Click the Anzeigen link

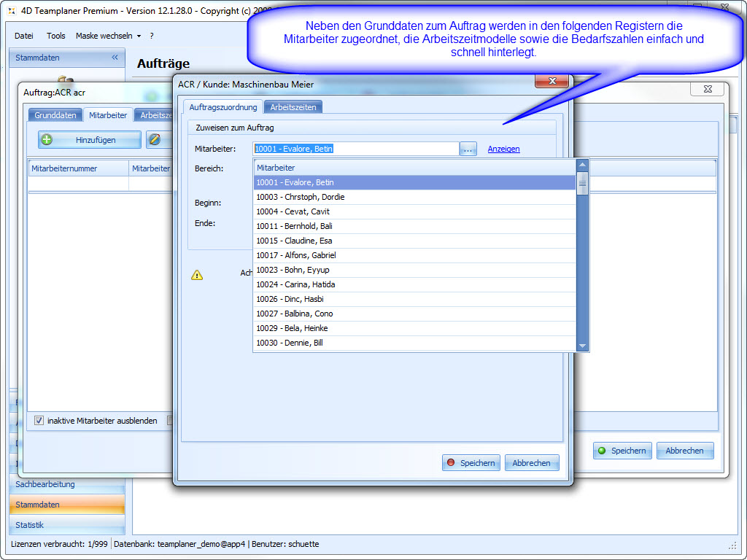pos(503,149)
